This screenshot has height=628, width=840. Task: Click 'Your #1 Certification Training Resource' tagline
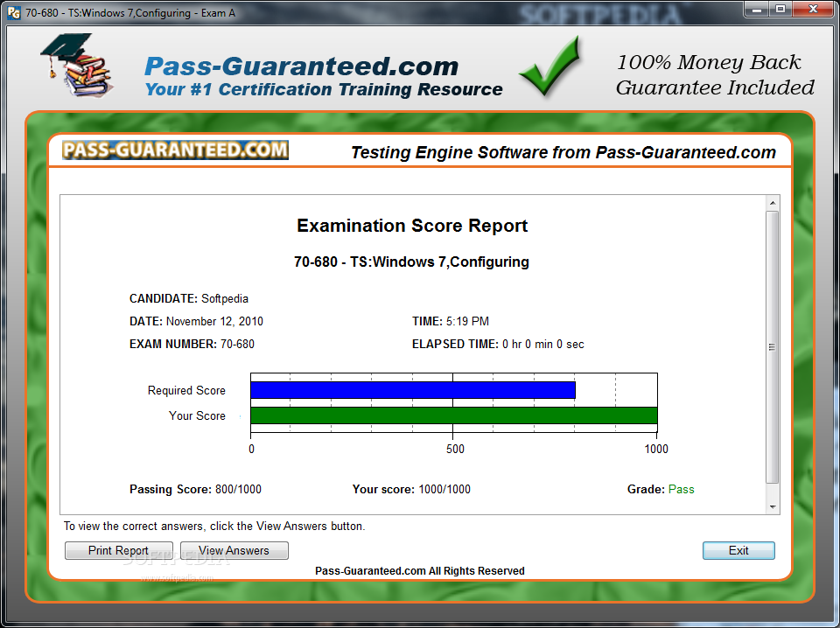tap(324, 89)
